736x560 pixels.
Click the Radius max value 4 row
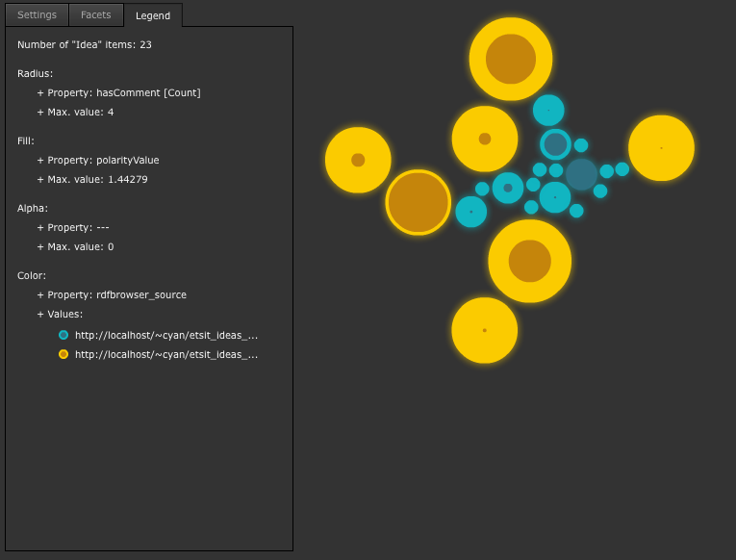[x=75, y=112]
